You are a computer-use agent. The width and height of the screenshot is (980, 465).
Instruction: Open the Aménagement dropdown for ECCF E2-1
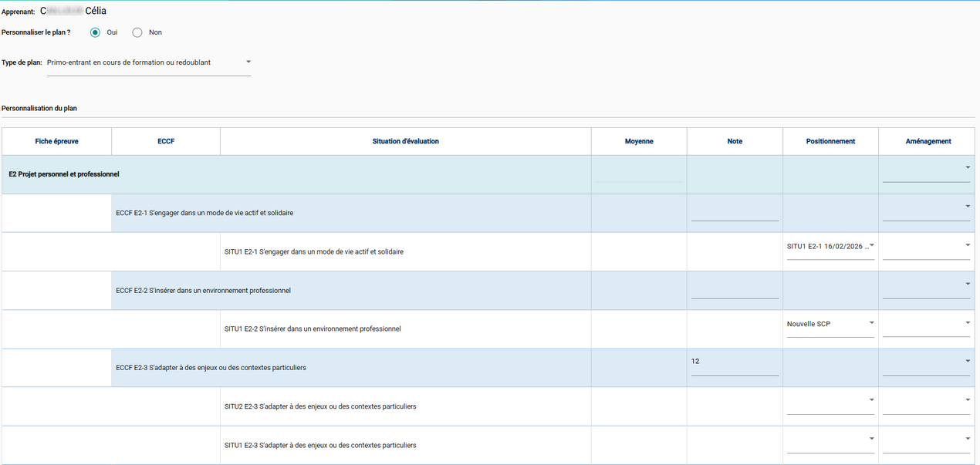[x=968, y=207]
